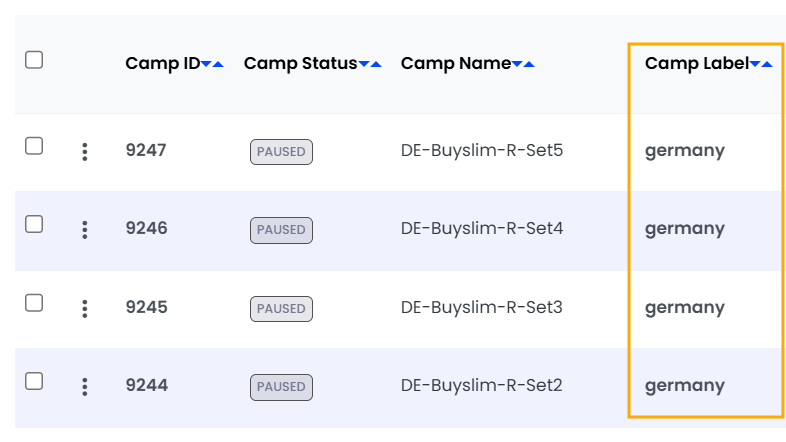Mark the checkbox for camp 9244

pos(34,380)
